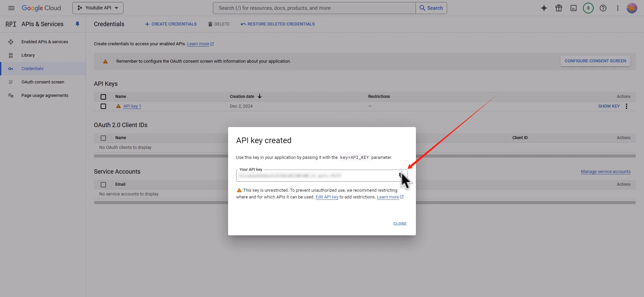This screenshot has height=297, width=644.
Task: Click the pin icon beside APIs & Services
Action: 77,24
